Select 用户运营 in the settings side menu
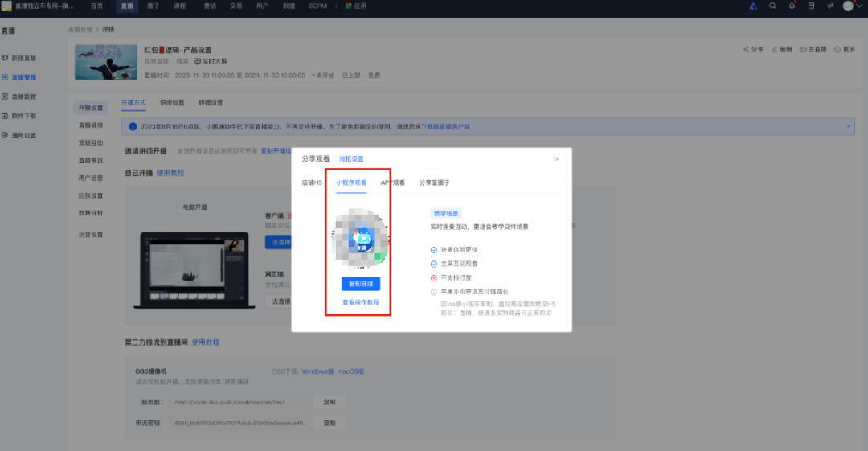Viewport: 868px width, 451px height. (x=90, y=178)
